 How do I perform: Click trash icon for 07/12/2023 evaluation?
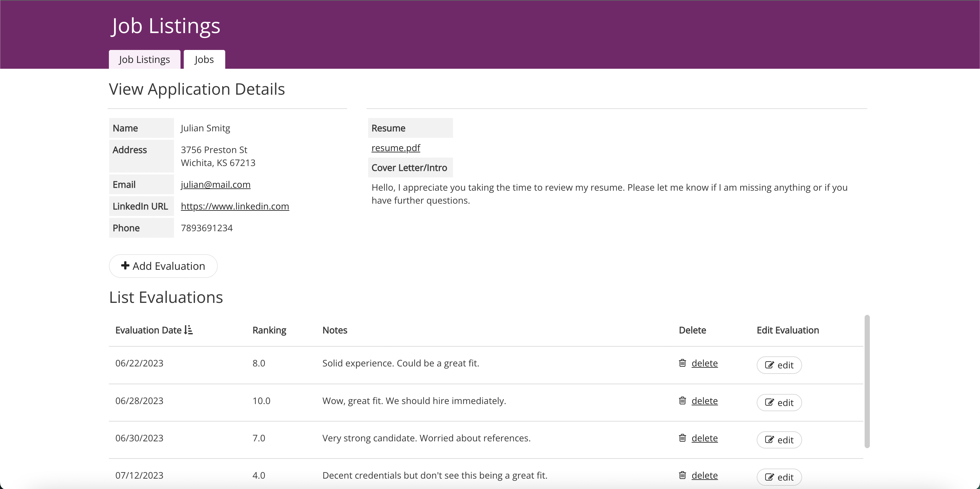[682, 475]
